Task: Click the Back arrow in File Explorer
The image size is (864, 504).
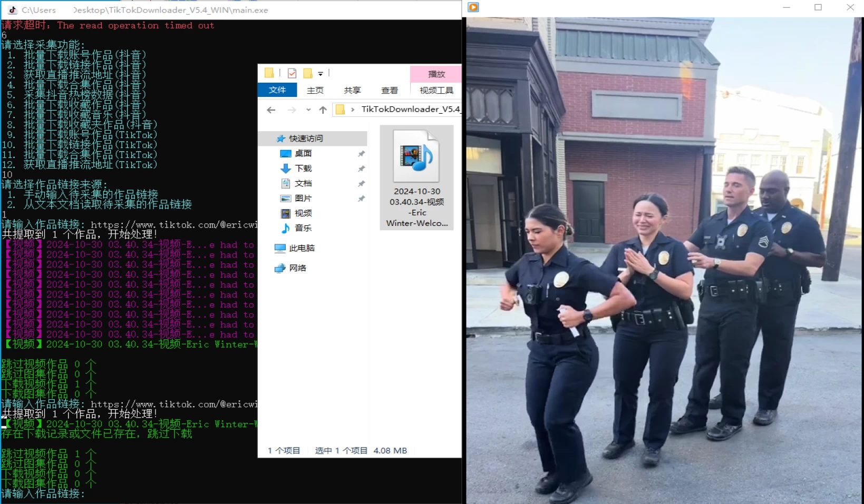Action: [x=271, y=110]
